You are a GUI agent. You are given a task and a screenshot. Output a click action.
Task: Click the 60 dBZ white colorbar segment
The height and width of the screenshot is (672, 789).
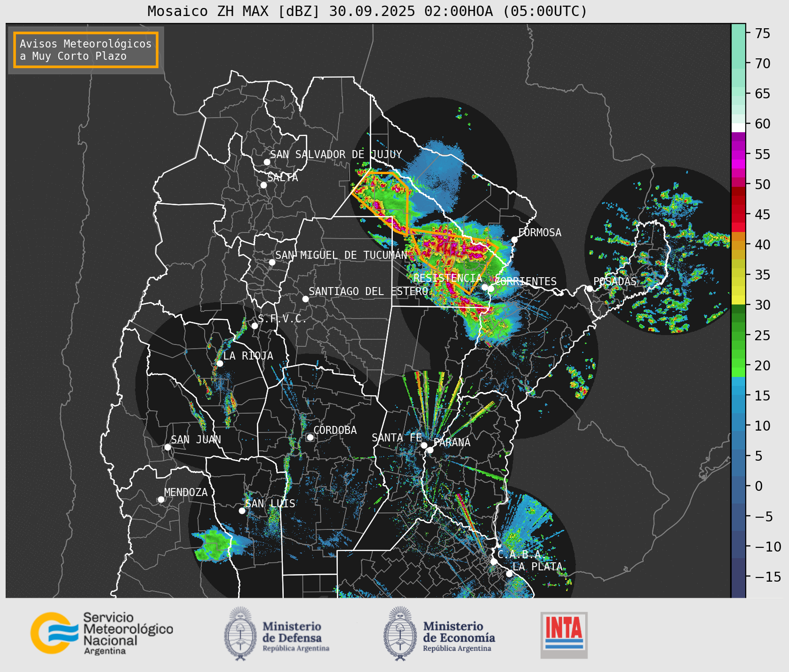pyautogui.click(x=738, y=128)
